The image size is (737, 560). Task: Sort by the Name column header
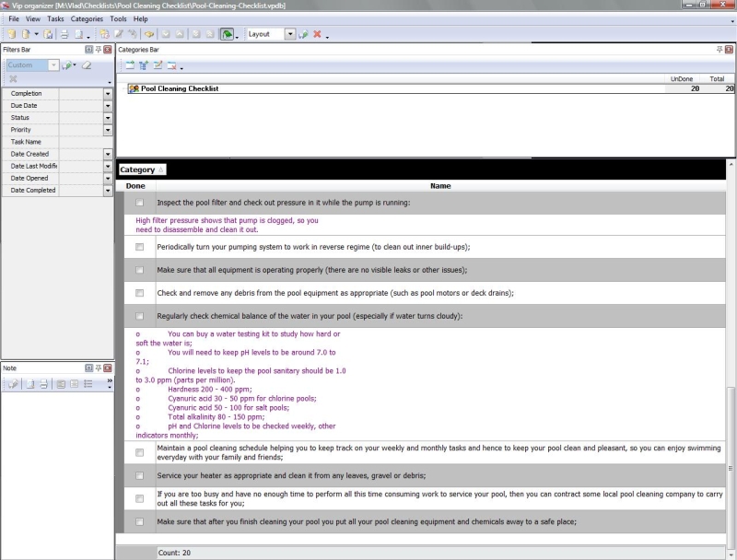click(440, 186)
